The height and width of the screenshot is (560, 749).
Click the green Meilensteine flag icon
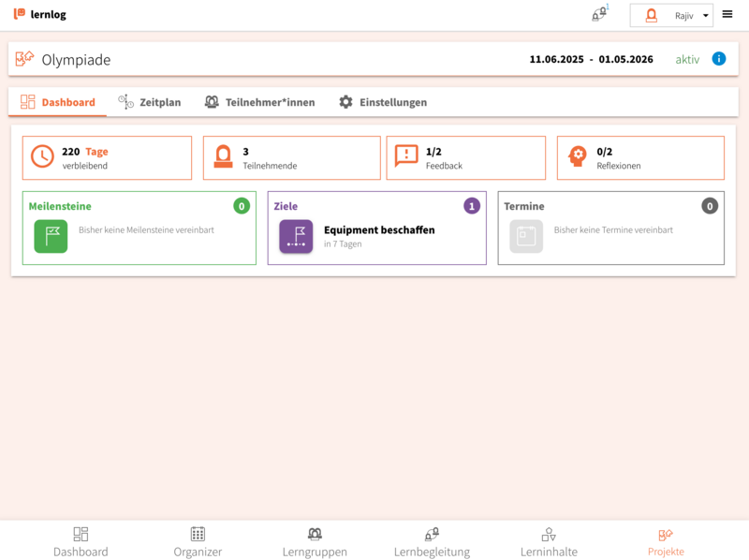(x=51, y=236)
